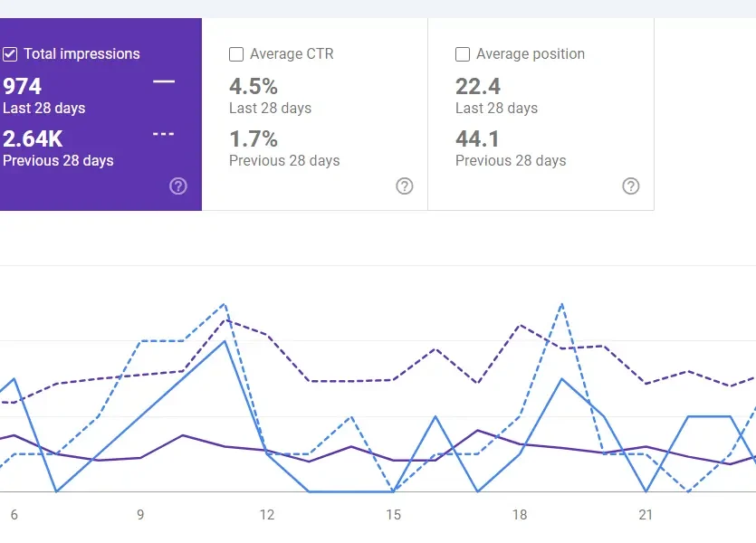Click the chart axis label 12
This screenshot has height=543, width=756.
point(267,515)
